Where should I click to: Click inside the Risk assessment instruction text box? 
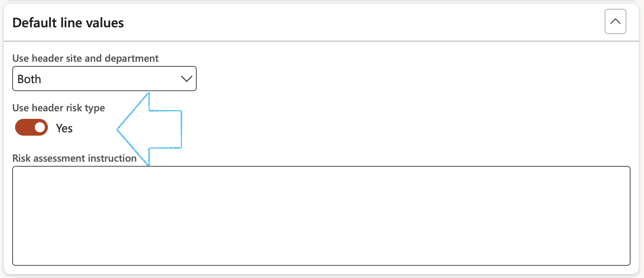click(321, 216)
